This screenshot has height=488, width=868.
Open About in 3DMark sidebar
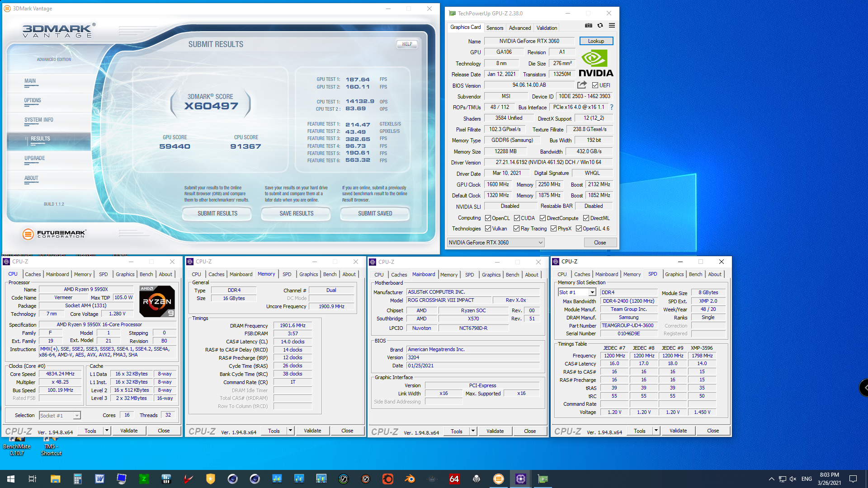pos(31,178)
